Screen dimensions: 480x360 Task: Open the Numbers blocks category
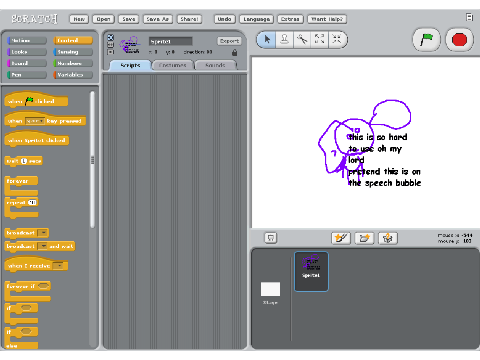(73, 63)
